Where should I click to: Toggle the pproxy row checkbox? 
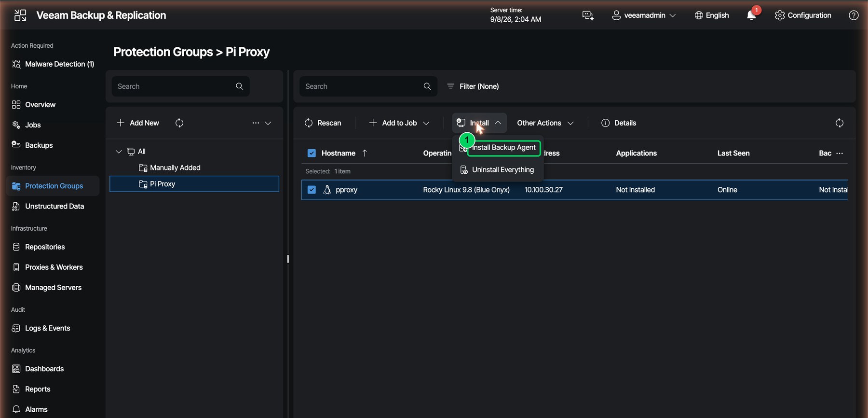(312, 190)
